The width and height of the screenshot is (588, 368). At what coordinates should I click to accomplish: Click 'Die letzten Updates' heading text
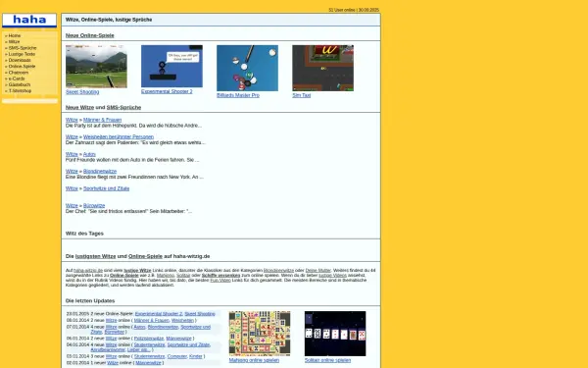(x=90, y=301)
